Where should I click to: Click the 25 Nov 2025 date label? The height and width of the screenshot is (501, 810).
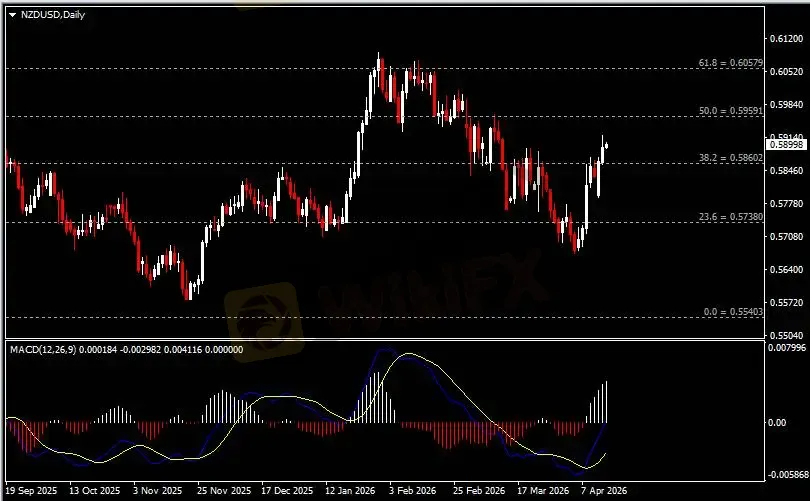tap(224, 490)
